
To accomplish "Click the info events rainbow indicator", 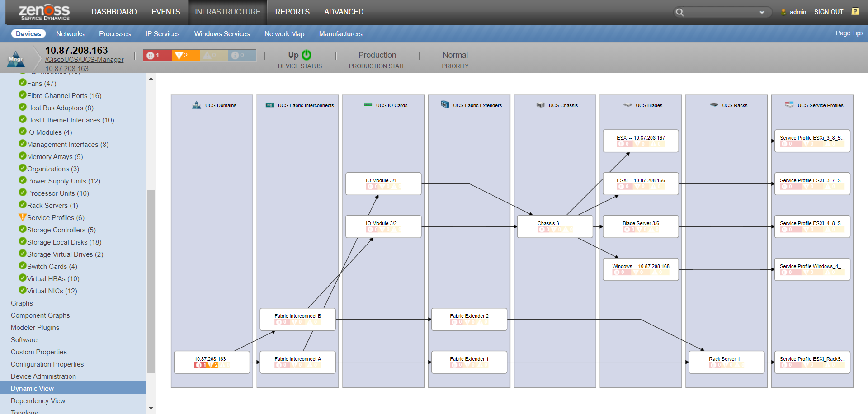I will click(242, 55).
